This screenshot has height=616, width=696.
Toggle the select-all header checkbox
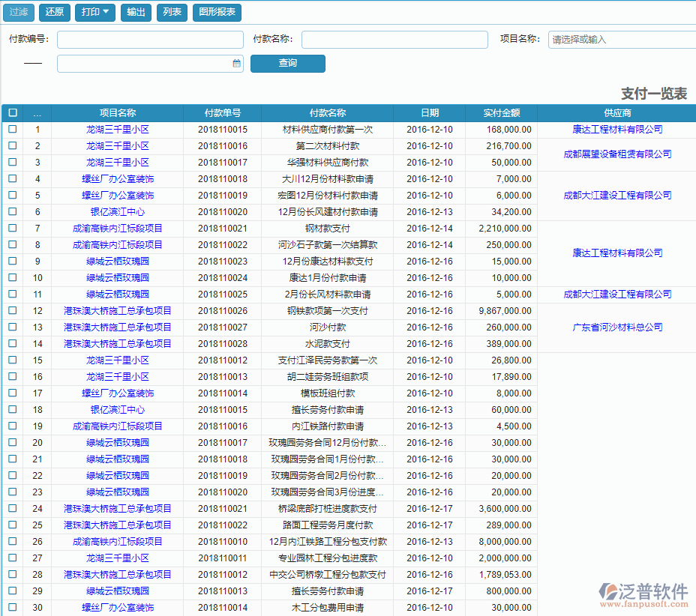tap(13, 113)
